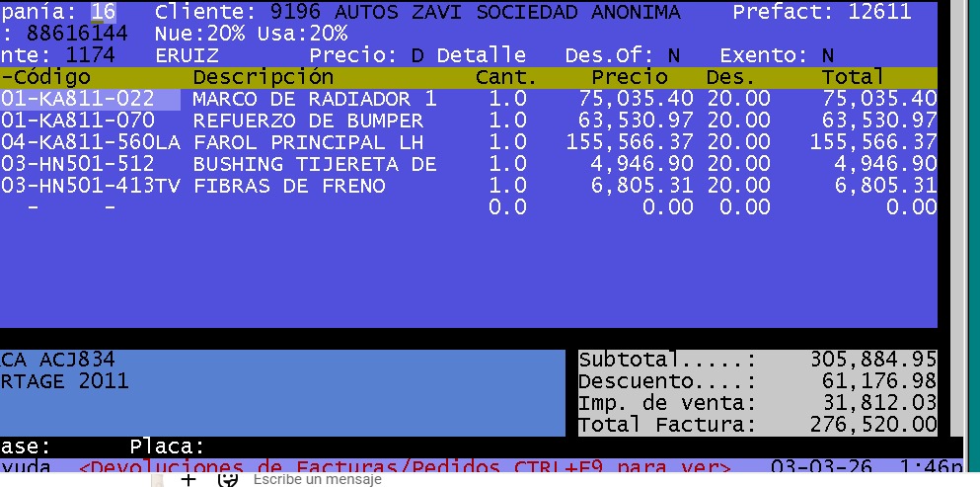Viewport: 980px width, 487px height.
Task: Click the 'Subtotal.....:' label
Action: coord(667,360)
